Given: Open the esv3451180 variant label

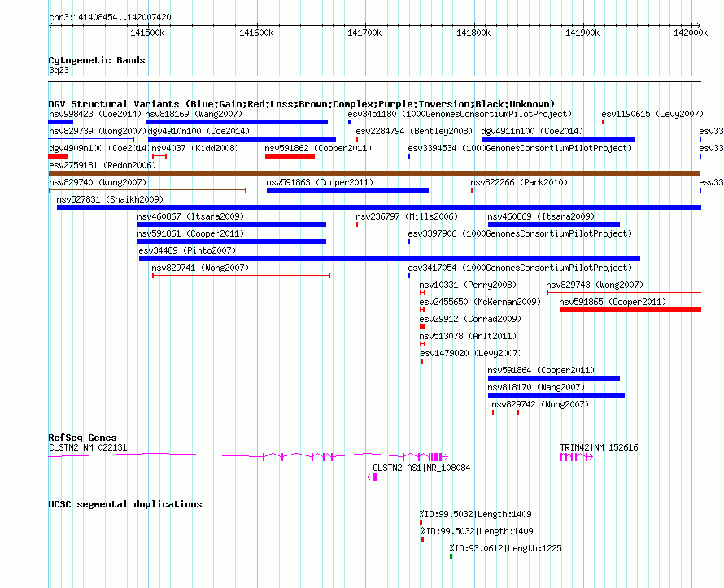Looking at the screenshot, I should 460,114.
